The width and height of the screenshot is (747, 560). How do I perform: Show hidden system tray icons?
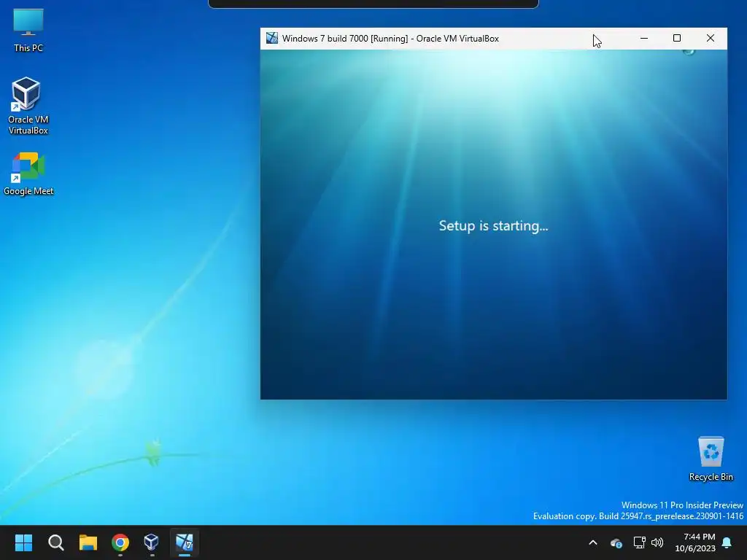[593, 542]
